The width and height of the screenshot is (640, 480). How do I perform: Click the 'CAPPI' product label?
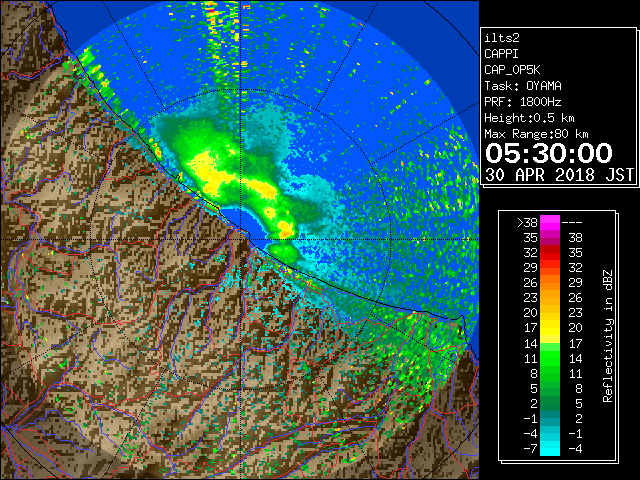click(x=501, y=54)
